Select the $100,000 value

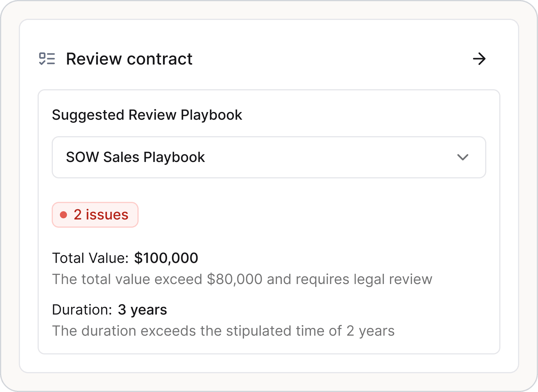coord(166,258)
